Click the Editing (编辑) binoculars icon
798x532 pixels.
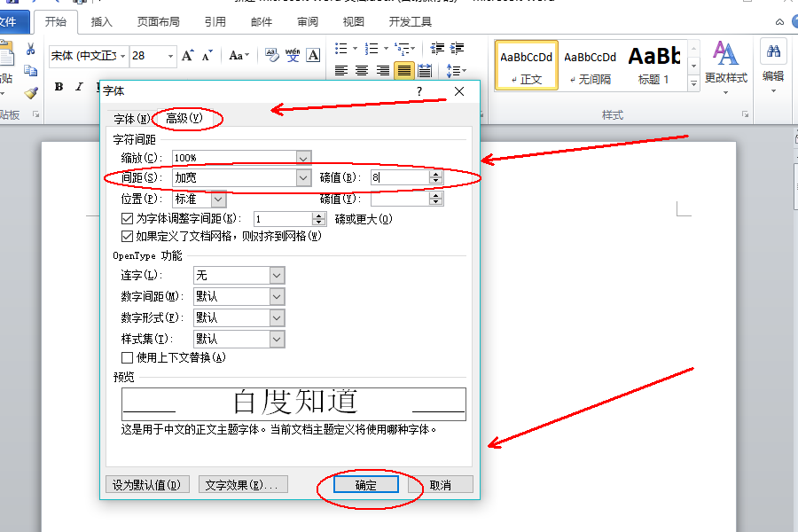[x=773, y=51]
